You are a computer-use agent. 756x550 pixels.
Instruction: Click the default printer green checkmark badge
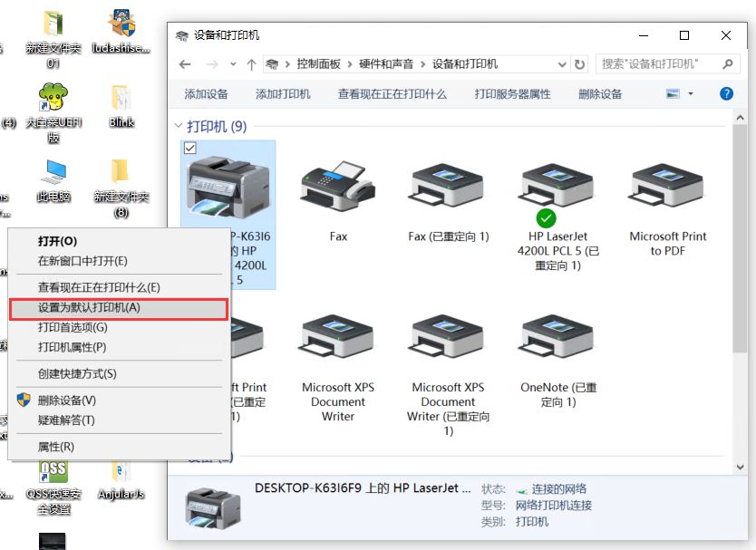point(546,218)
